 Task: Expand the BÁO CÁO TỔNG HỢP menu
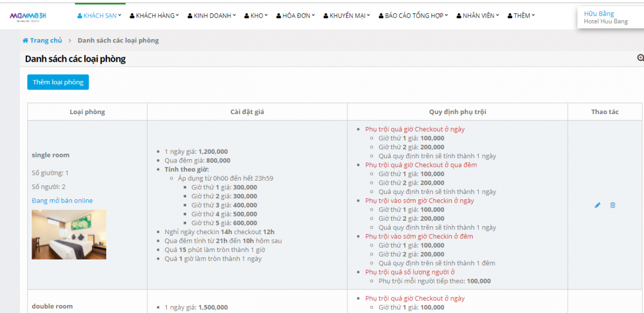[414, 16]
